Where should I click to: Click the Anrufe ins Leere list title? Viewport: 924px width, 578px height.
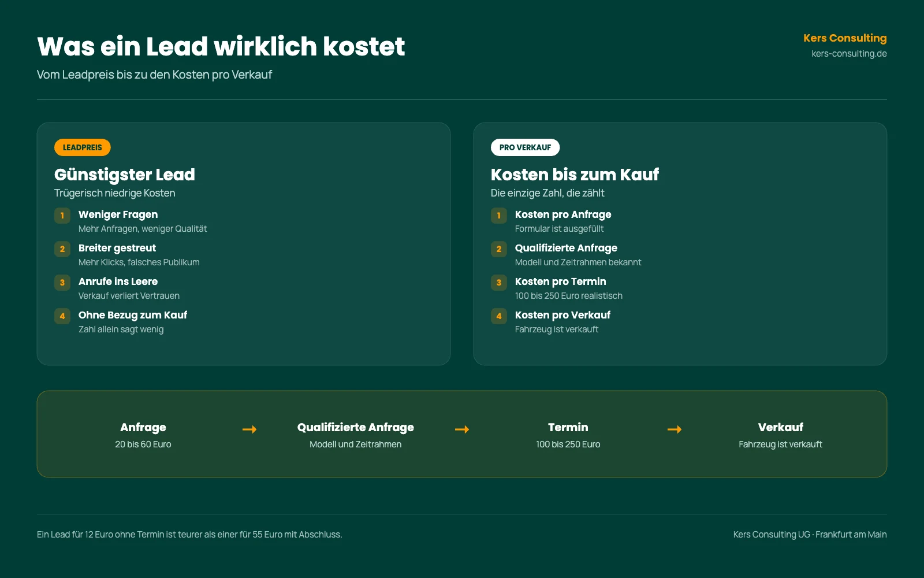118,281
